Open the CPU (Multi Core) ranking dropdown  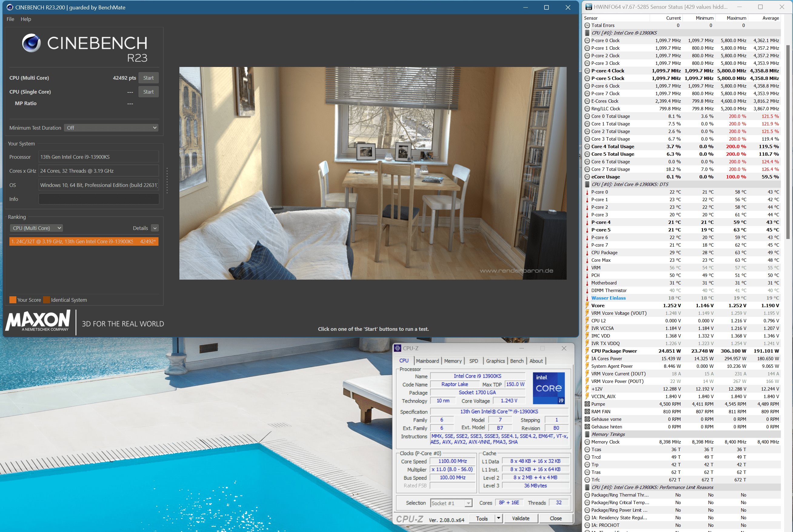coord(36,228)
